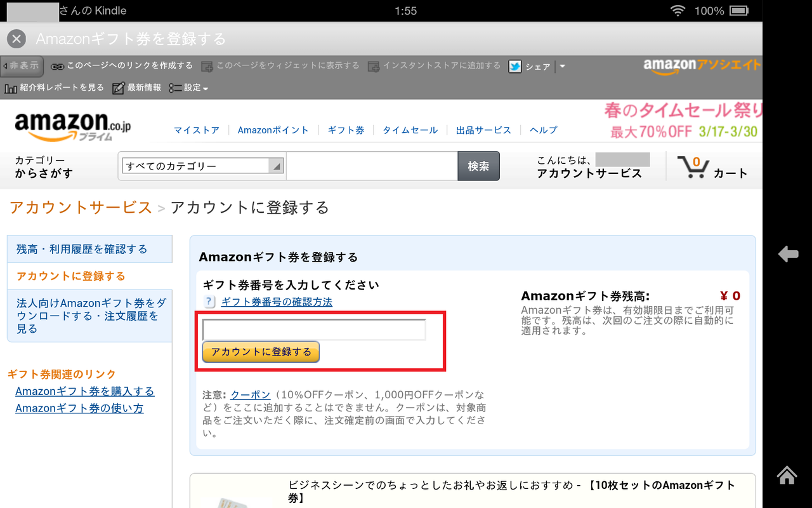Open the マイストア menu item
This screenshot has width=812, height=508.
point(197,130)
